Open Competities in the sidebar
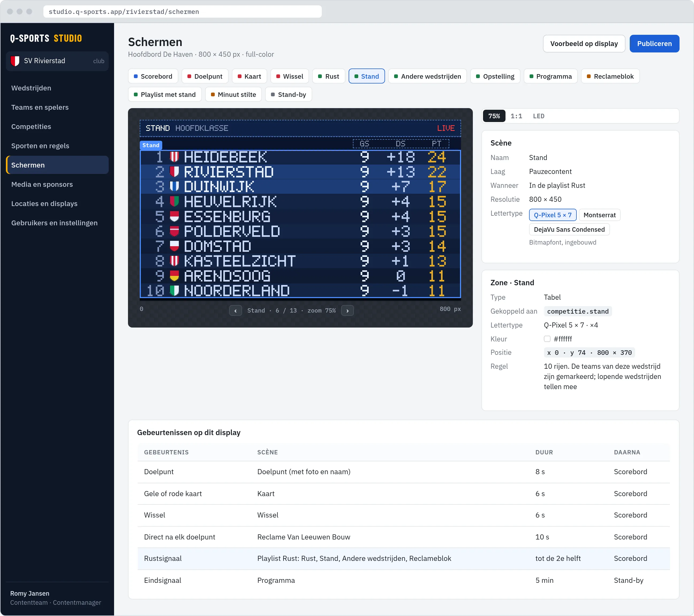This screenshot has width=694, height=616. click(x=57, y=127)
